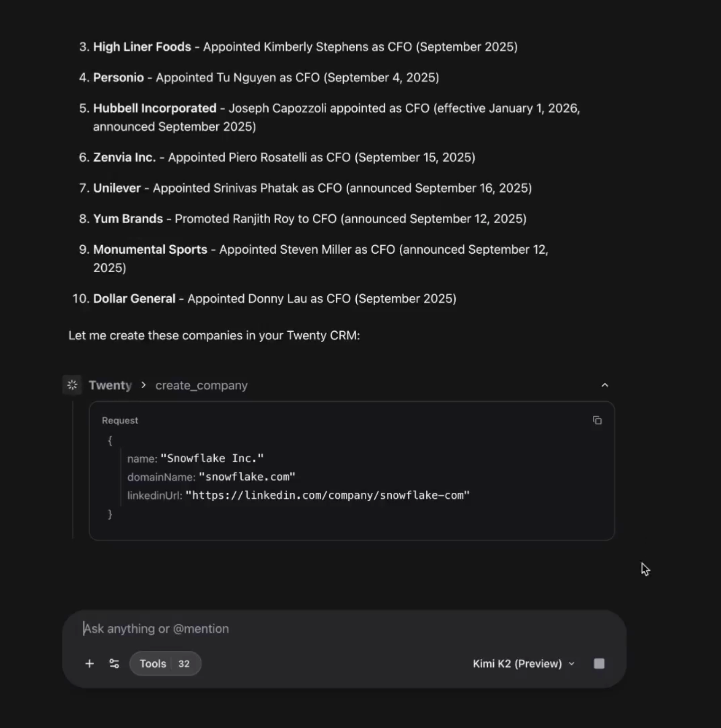This screenshot has height=728, width=721.
Task: Open the chat settings sliders icon
Action: (x=114, y=664)
